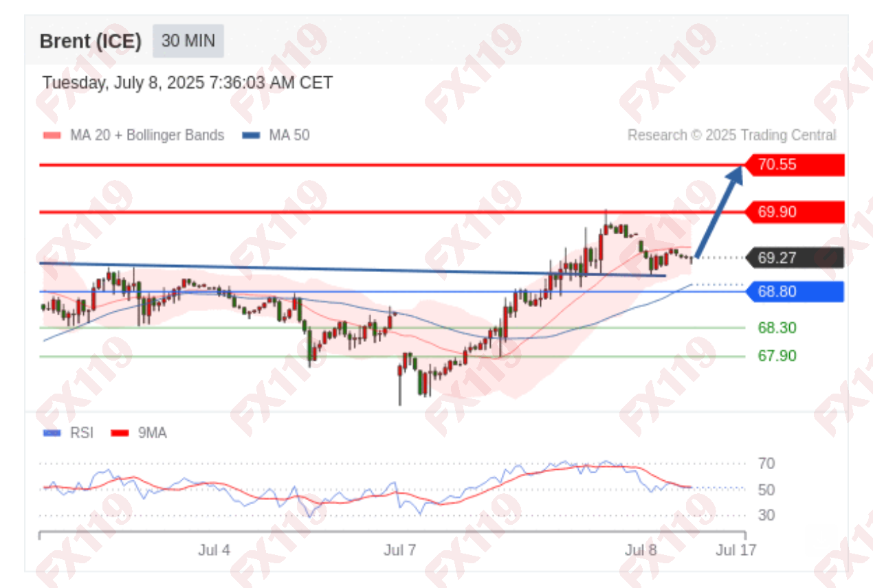Click the Brent (ICE) chart title
The height and width of the screenshot is (588, 873).
(x=91, y=41)
